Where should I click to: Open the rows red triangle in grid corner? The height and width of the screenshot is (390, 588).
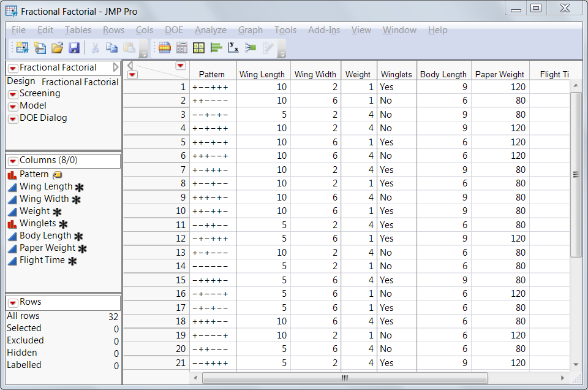pyautogui.click(x=132, y=75)
